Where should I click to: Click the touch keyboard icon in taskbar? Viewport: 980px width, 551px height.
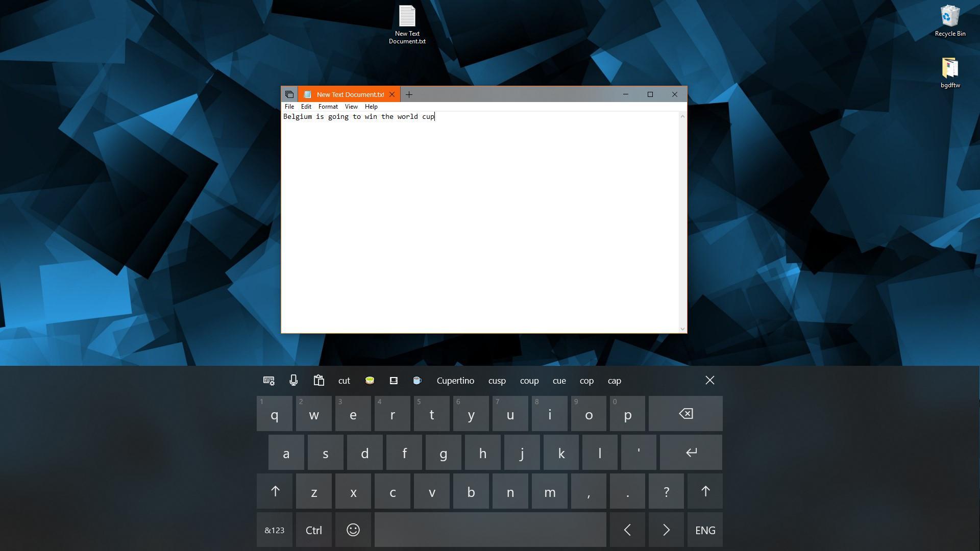(x=268, y=380)
